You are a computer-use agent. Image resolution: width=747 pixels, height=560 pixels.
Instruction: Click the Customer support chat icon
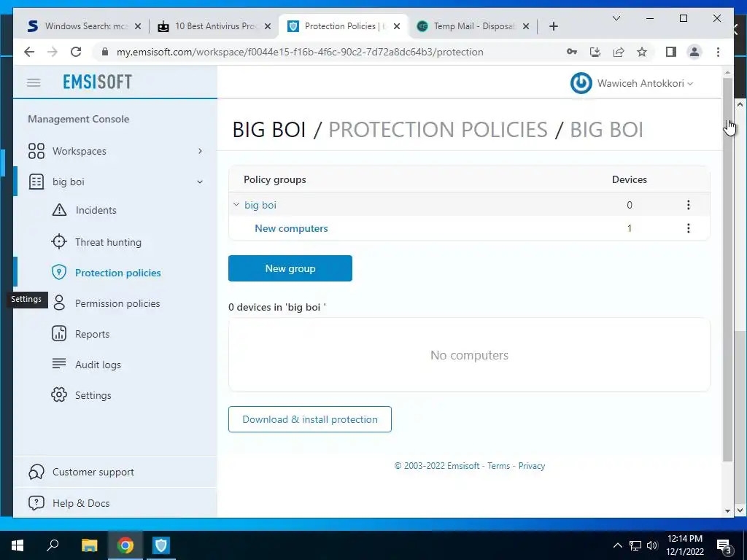(36, 472)
